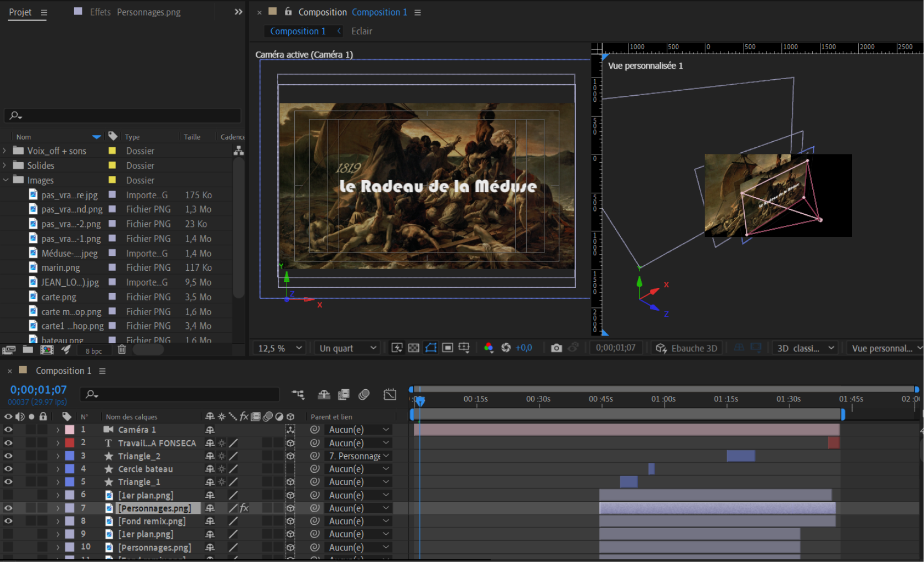This screenshot has height=562, width=924.
Task: Switch to the Projet panel tab
Action: (x=20, y=12)
